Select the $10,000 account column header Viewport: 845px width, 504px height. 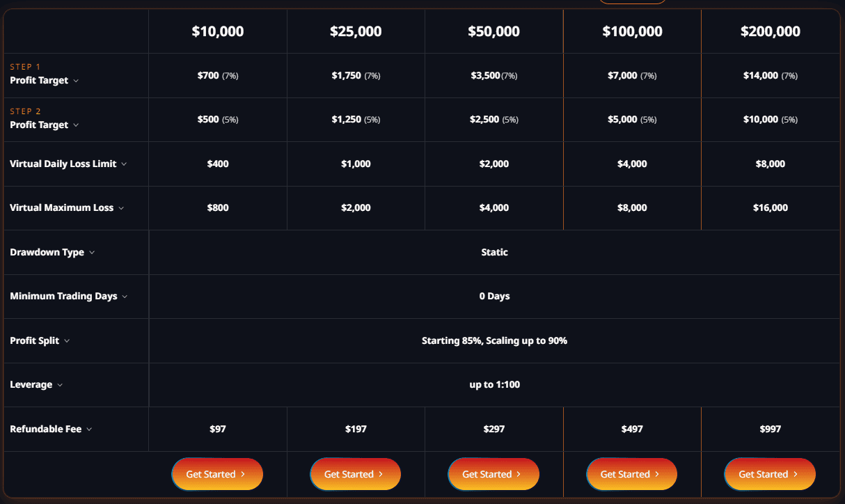tap(217, 31)
